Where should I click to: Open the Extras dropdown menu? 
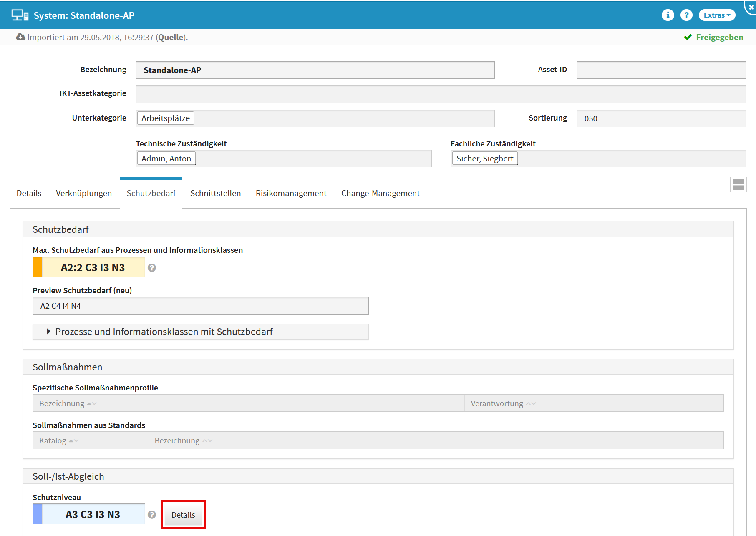coord(716,15)
